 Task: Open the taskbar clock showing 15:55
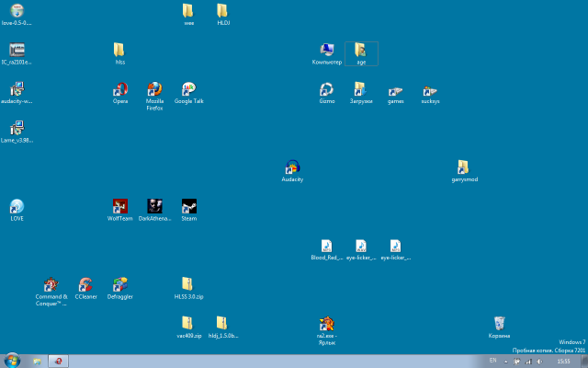coord(563,362)
